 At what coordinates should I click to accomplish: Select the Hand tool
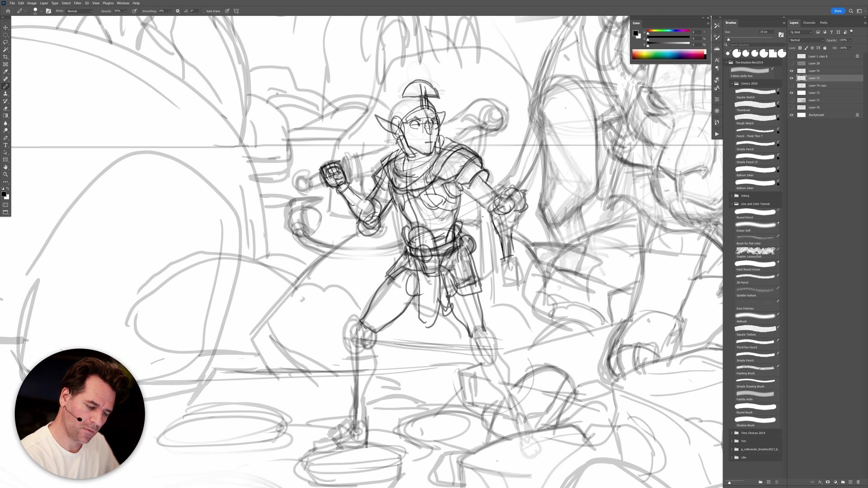(x=5, y=167)
